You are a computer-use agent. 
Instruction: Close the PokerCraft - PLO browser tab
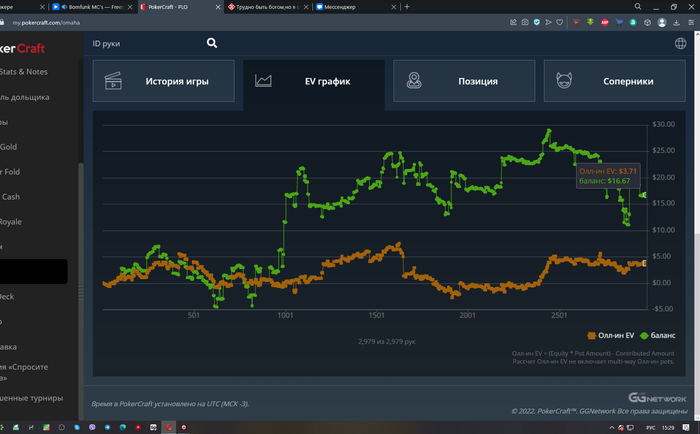pyautogui.click(x=218, y=7)
